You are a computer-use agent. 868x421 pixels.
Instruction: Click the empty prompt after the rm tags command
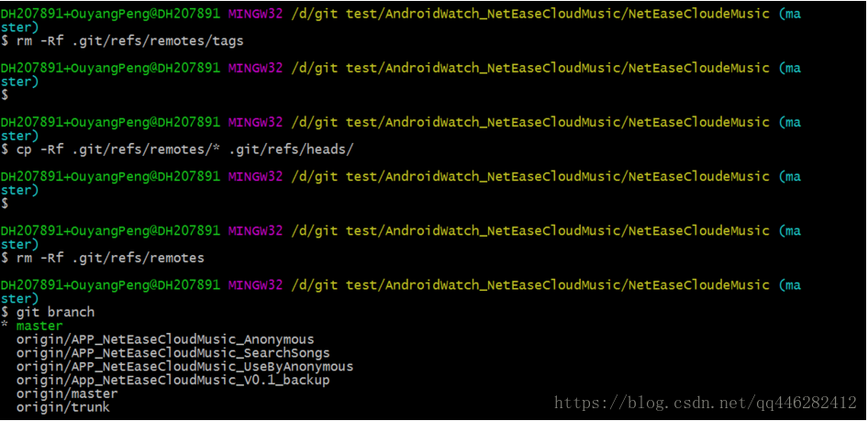point(6,95)
